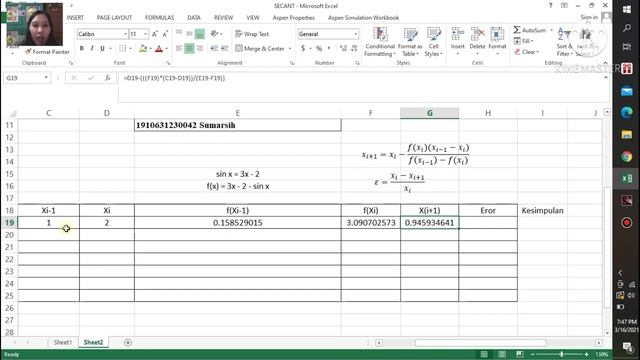This screenshot has height=360, width=640.
Task: Increase font size icon
Action: (x=155, y=34)
